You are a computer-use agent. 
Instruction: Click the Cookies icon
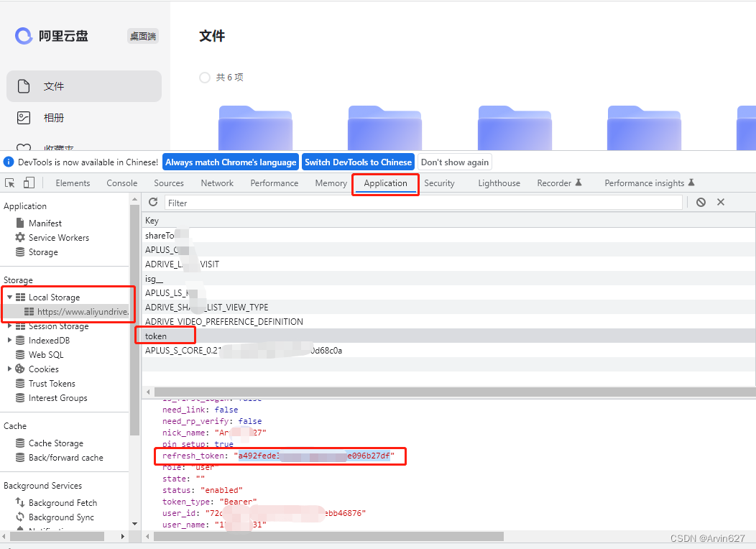[20, 369]
